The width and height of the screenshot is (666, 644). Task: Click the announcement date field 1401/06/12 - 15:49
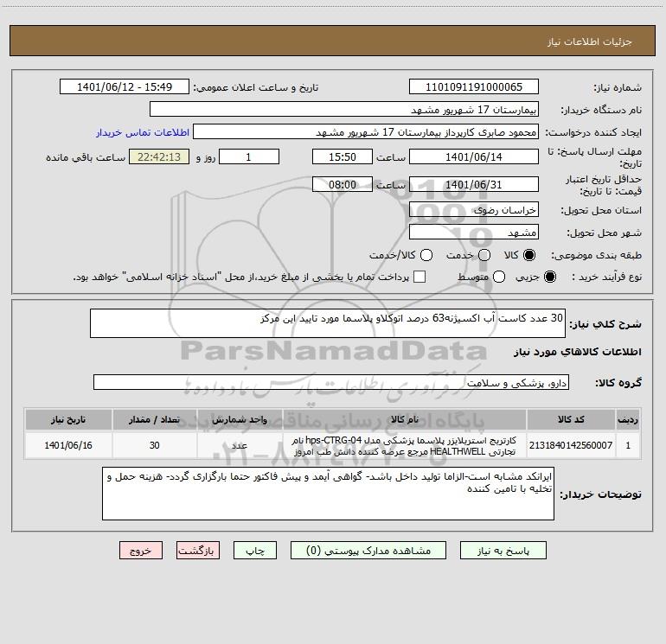(x=125, y=86)
